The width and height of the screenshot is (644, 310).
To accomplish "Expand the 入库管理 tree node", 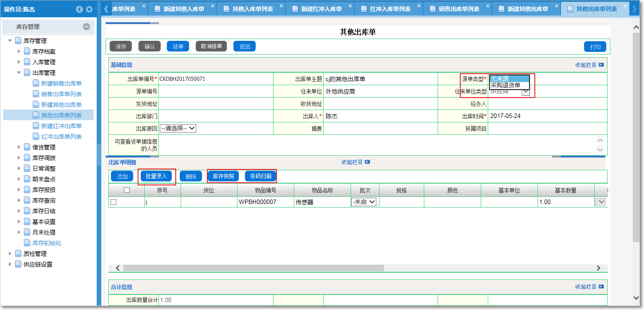I will (x=19, y=62).
